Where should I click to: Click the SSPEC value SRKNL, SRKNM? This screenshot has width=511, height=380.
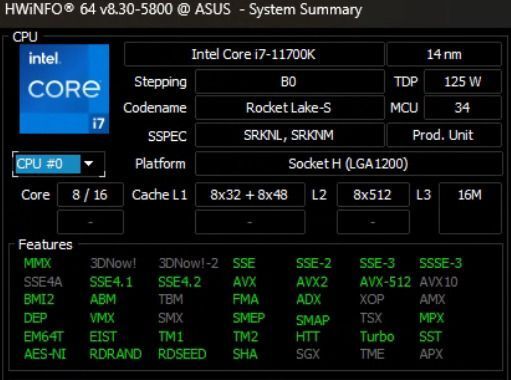[x=289, y=135]
